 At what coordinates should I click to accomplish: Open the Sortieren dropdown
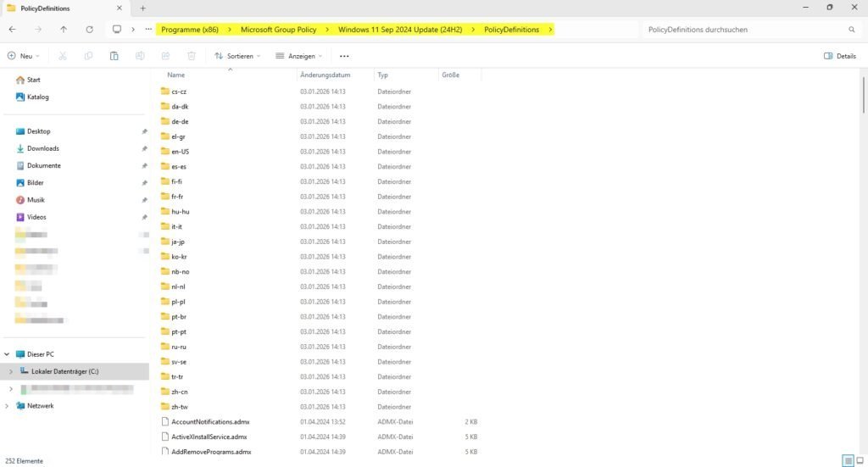237,56
